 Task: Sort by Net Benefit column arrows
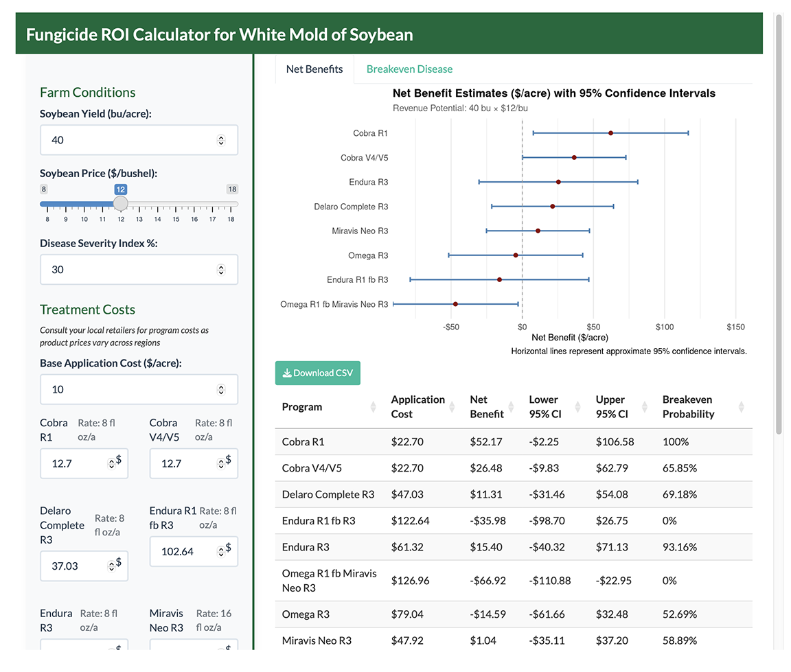(x=511, y=407)
